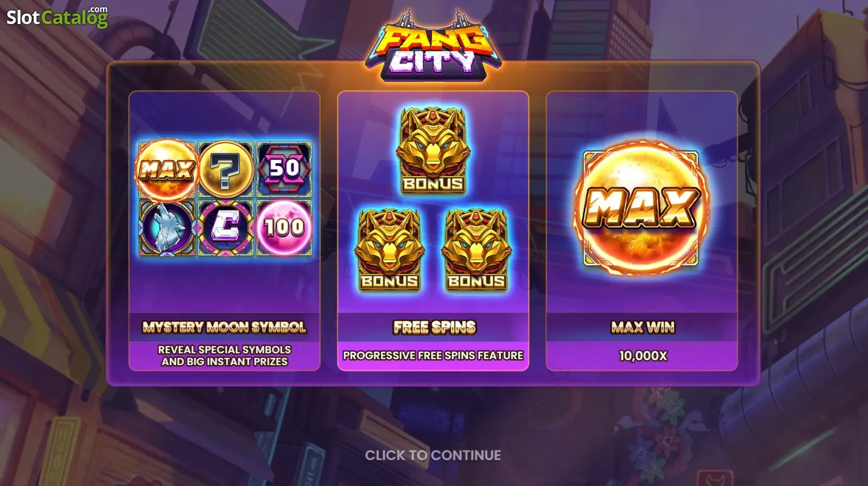
Task: Select the pink 100 moon symbol
Action: click(284, 228)
